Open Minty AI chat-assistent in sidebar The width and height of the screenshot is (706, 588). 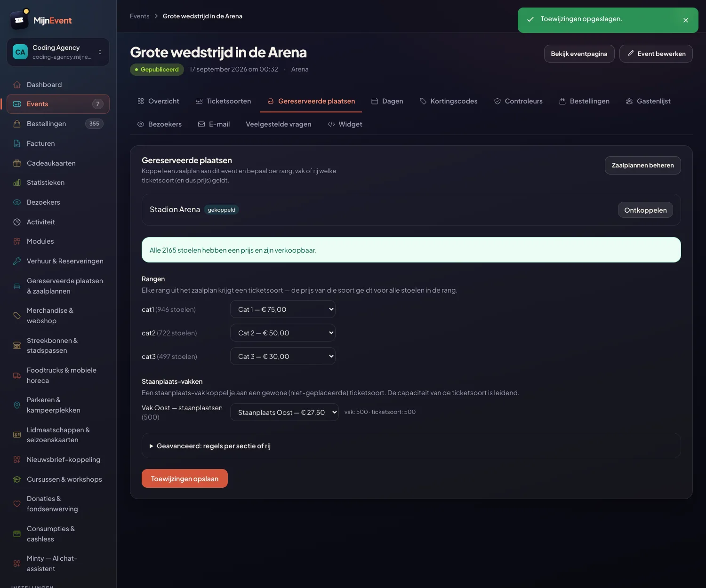pyautogui.click(x=58, y=564)
